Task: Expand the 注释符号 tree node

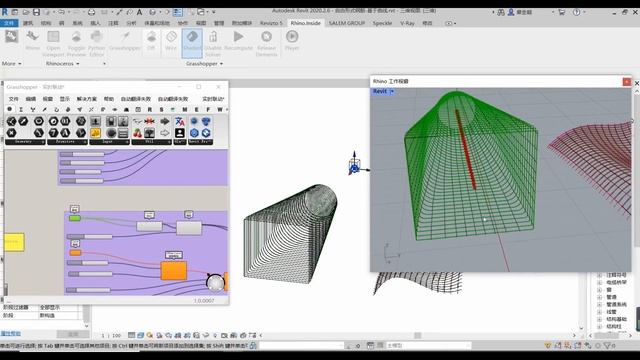Action: tap(599, 275)
